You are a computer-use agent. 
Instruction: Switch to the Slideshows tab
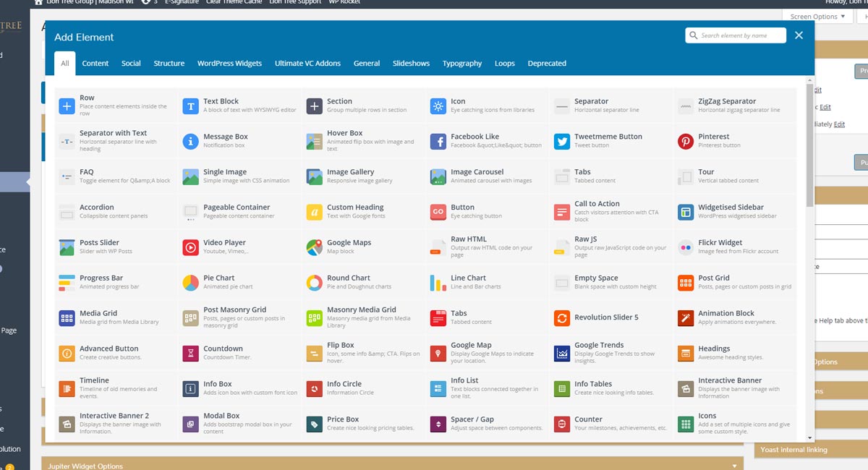[x=411, y=64]
